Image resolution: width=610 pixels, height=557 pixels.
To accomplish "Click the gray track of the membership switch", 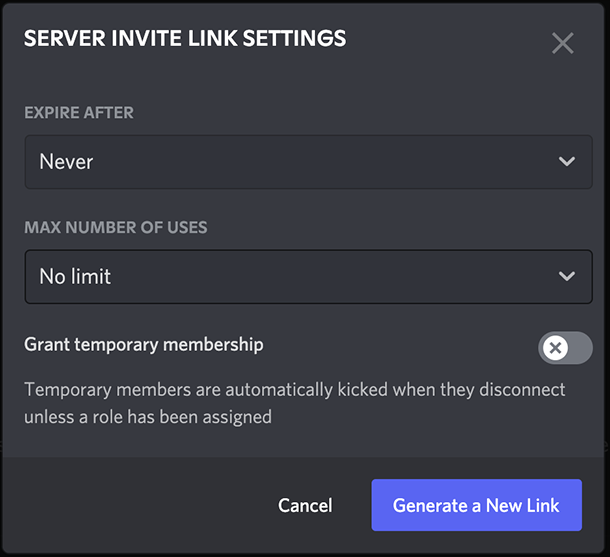I will [580, 348].
